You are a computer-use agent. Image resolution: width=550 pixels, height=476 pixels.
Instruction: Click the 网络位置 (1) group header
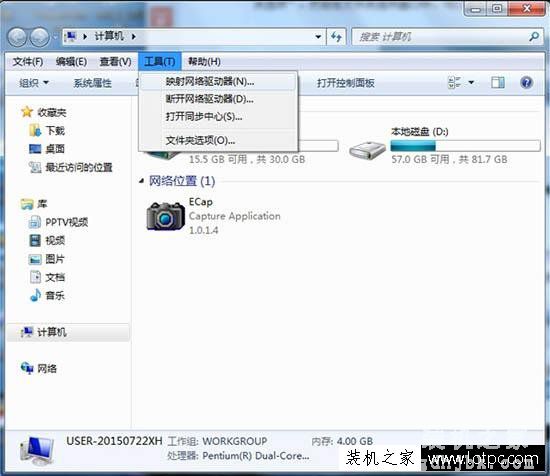[x=182, y=181]
